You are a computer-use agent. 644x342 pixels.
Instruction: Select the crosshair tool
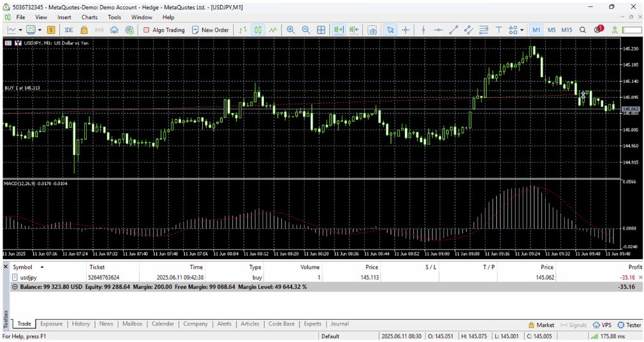coord(406,30)
